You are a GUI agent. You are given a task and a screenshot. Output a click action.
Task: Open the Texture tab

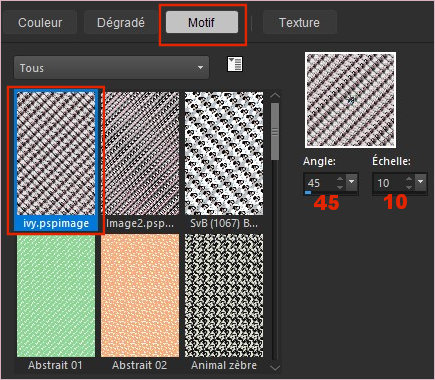click(x=299, y=23)
